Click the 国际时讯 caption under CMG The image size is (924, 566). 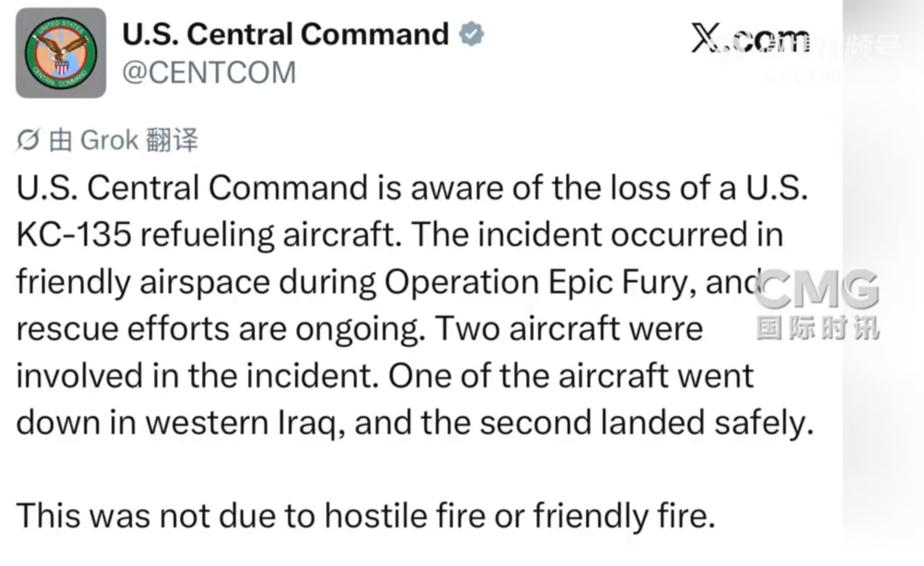[817, 328]
